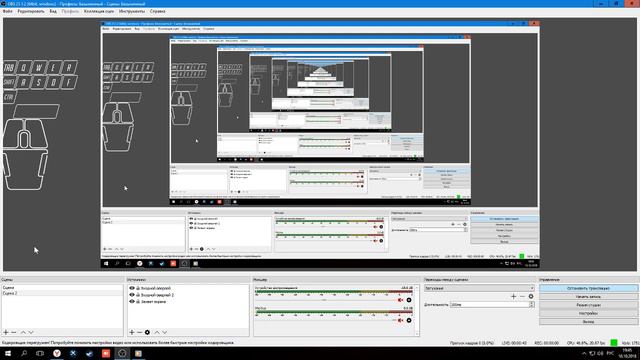The width and height of the screenshot is (640, 360).
Task: Move source down arrow in the Sources panel
Action: point(164,332)
